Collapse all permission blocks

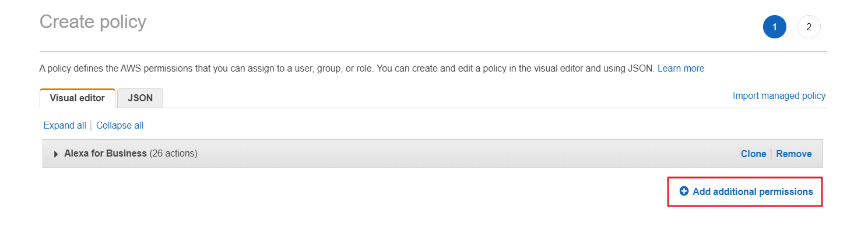[x=120, y=126]
